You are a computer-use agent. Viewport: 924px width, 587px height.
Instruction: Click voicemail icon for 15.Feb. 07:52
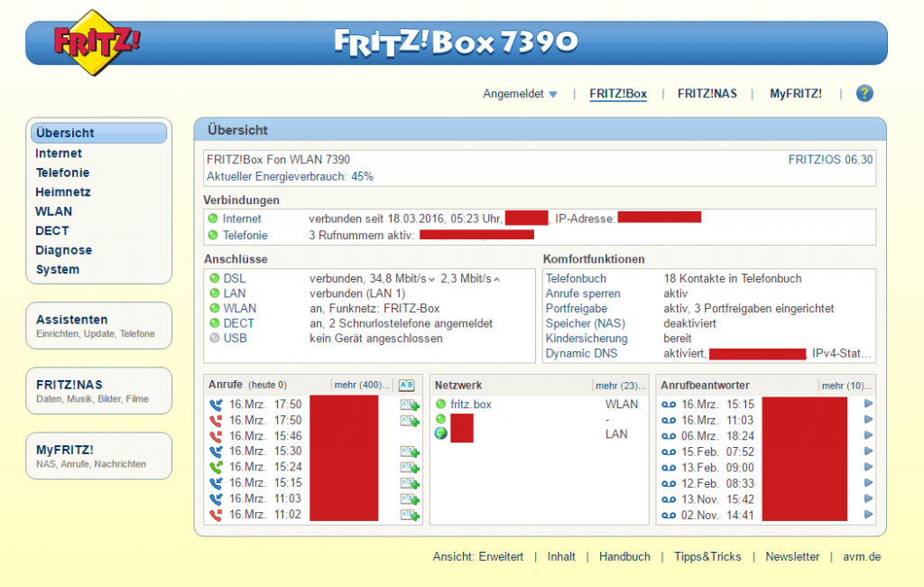[669, 452]
